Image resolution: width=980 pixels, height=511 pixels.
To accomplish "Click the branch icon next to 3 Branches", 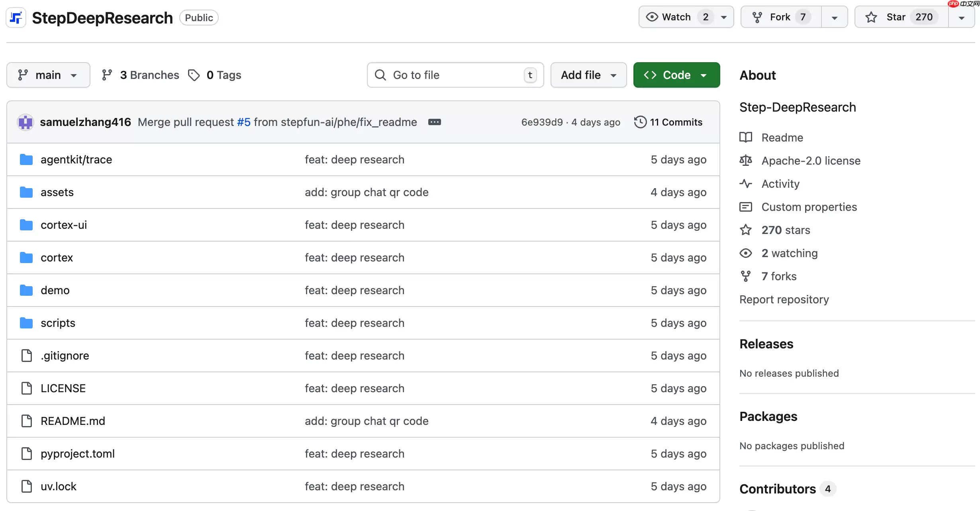I will pos(107,75).
